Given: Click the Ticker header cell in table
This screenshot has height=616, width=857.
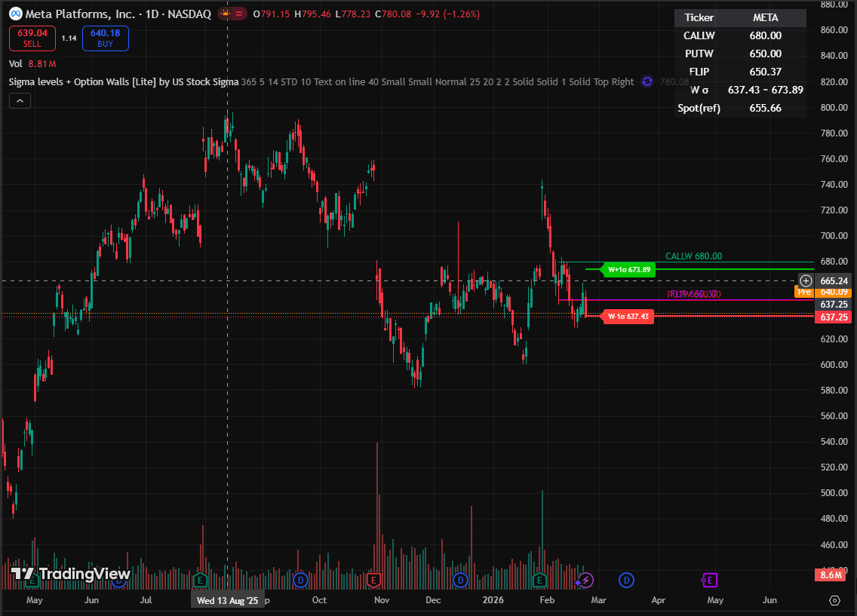Looking at the screenshot, I should (x=699, y=17).
